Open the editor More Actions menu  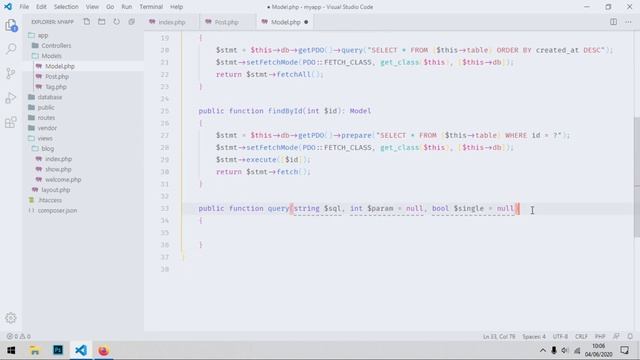(x=628, y=22)
